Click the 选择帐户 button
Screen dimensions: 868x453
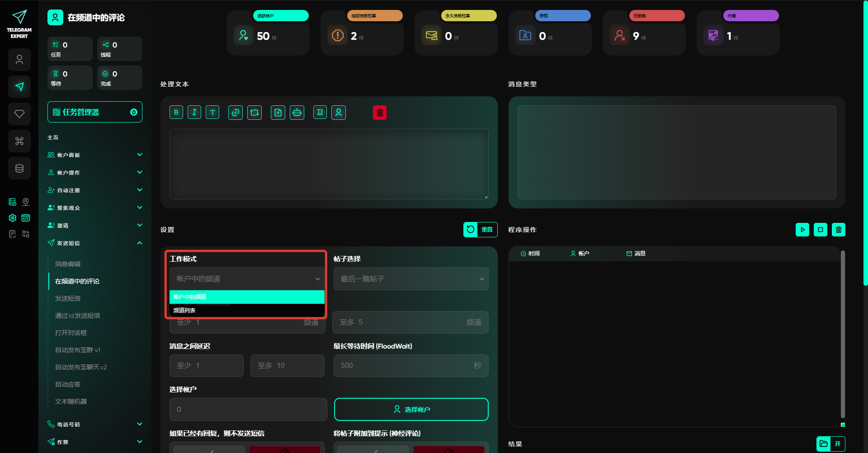click(x=411, y=409)
